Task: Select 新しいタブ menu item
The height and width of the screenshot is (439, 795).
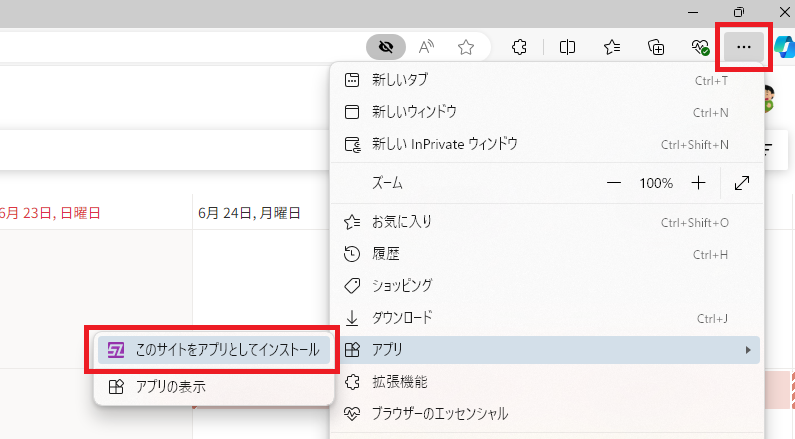Action: [547, 80]
